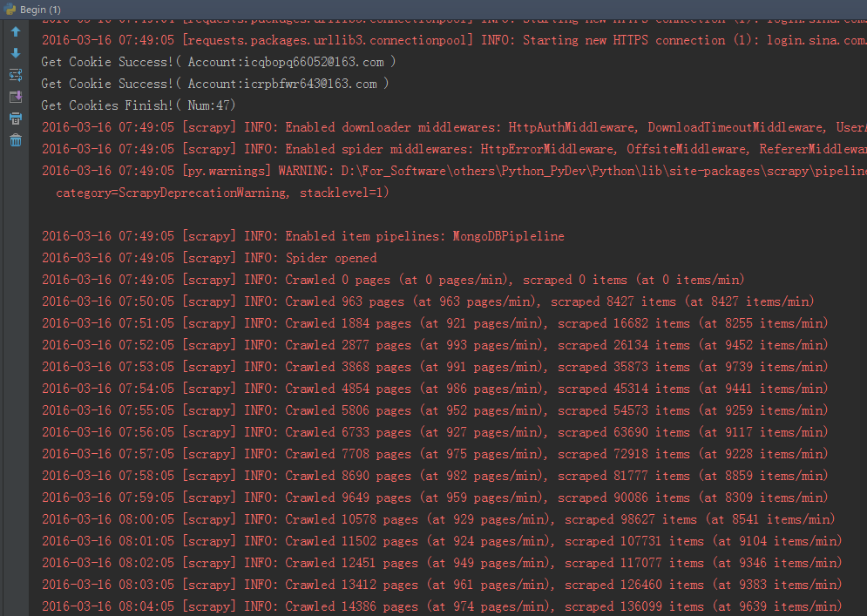Clear all console output with trash icon

click(x=16, y=140)
